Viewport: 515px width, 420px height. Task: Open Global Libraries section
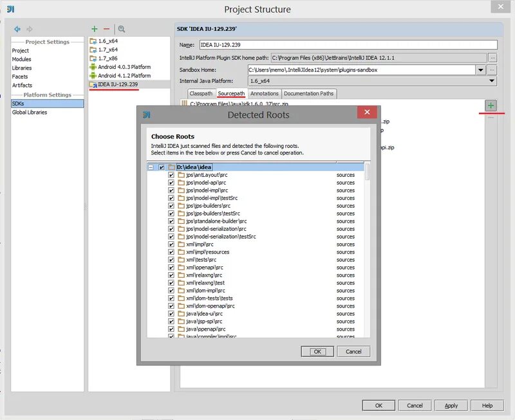[30, 112]
